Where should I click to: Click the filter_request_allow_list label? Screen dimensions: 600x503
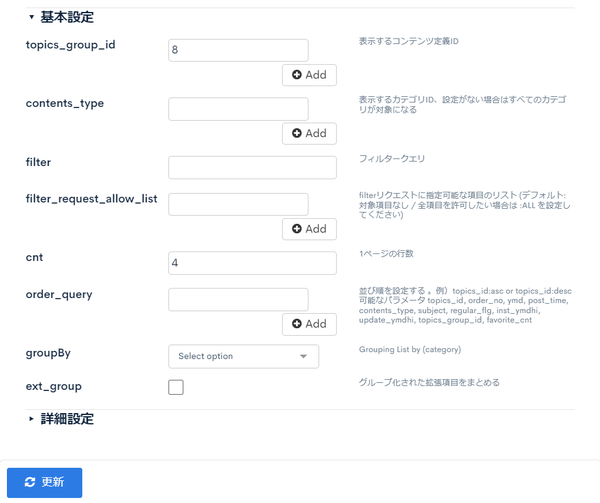[91, 199]
